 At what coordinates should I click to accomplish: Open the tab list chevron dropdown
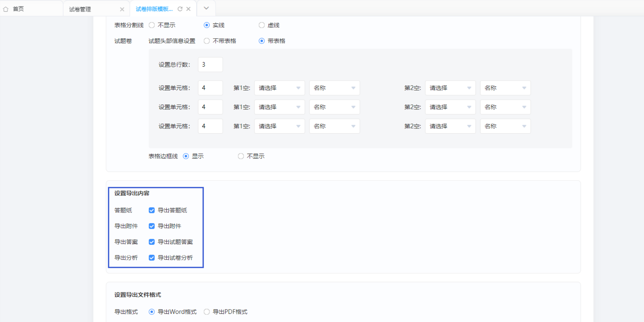(206, 8)
